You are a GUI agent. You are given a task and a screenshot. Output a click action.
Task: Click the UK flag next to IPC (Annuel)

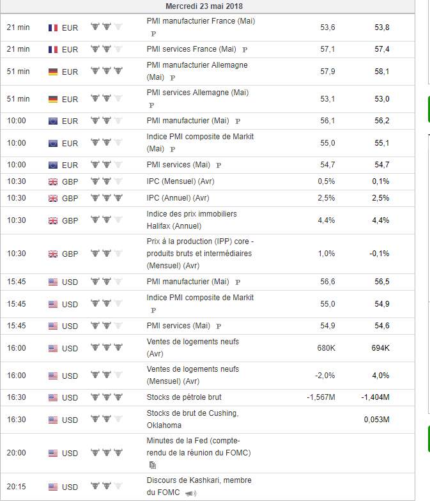[x=53, y=198]
